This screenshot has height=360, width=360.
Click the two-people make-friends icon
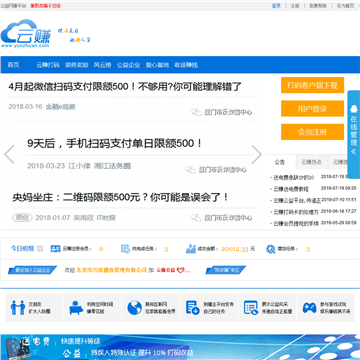pyautogui.click(x=18, y=308)
